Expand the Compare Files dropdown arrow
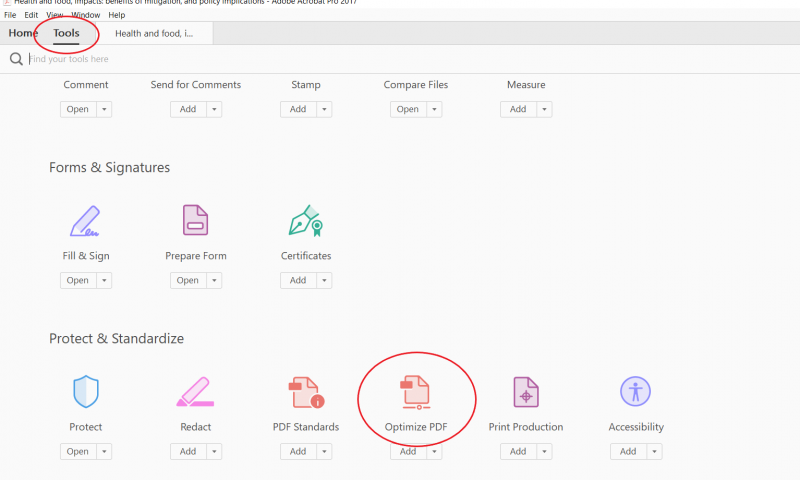Image resolution: width=800 pixels, height=480 pixels. [x=434, y=109]
